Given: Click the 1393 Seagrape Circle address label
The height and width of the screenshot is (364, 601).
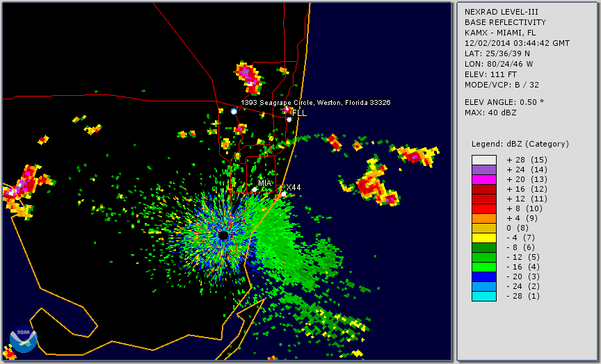Looking at the screenshot, I should pyautogui.click(x=315, y=103).
